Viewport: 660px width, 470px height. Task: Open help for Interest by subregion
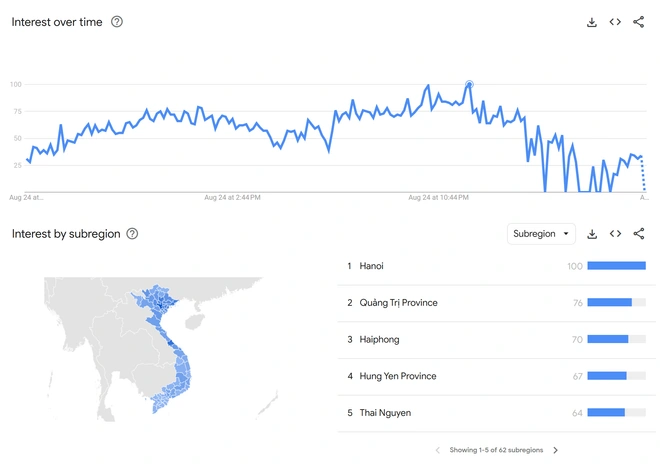tap(132, 234)
